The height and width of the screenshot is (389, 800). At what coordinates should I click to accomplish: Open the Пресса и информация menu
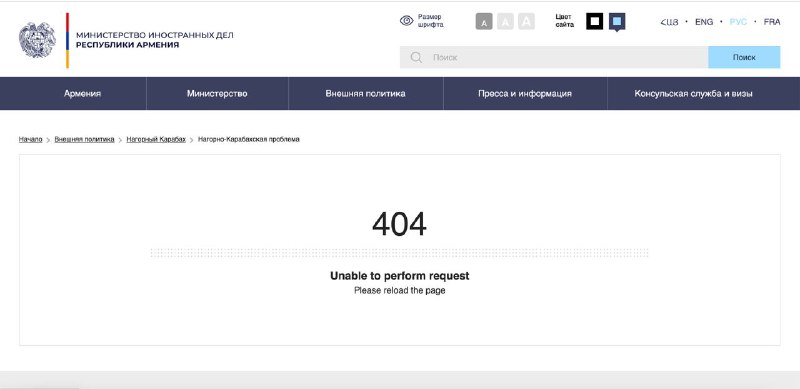point(525,93)
